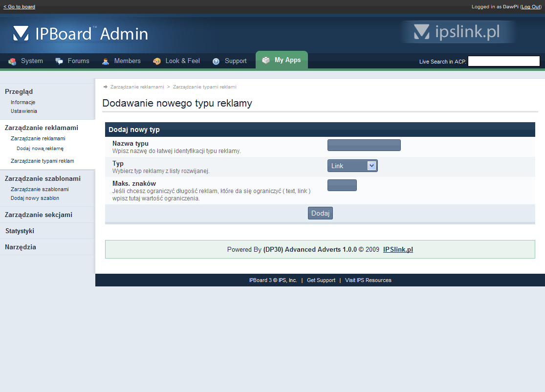Open the Typ dropdown showing Link
Viewport: 545px width, 392px height.
click(352, 166)
